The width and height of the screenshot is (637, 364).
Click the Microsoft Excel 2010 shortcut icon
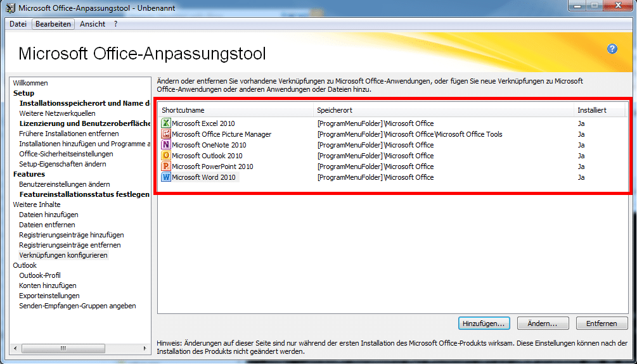(166, 123)
